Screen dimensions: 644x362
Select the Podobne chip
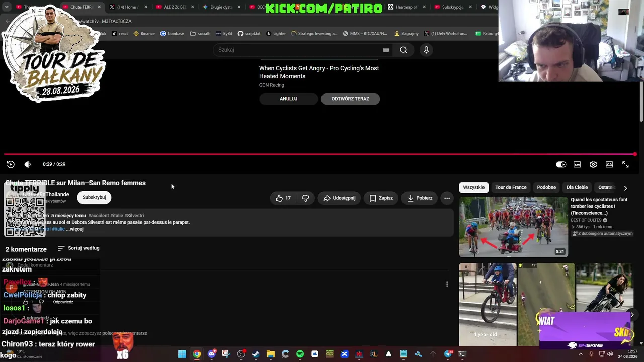[546, 187]
